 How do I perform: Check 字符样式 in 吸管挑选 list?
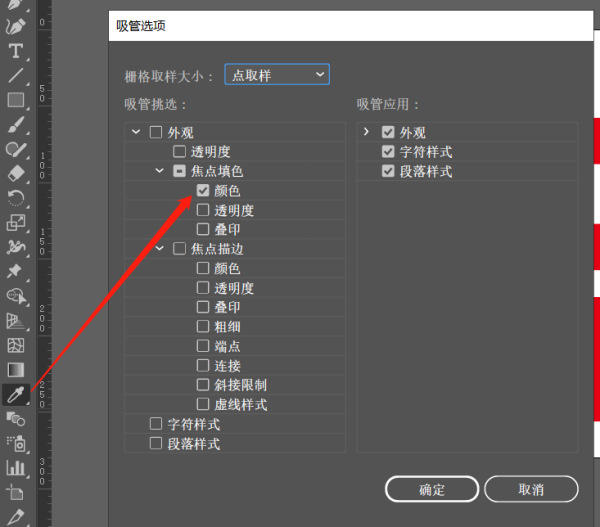click(156, 424)
